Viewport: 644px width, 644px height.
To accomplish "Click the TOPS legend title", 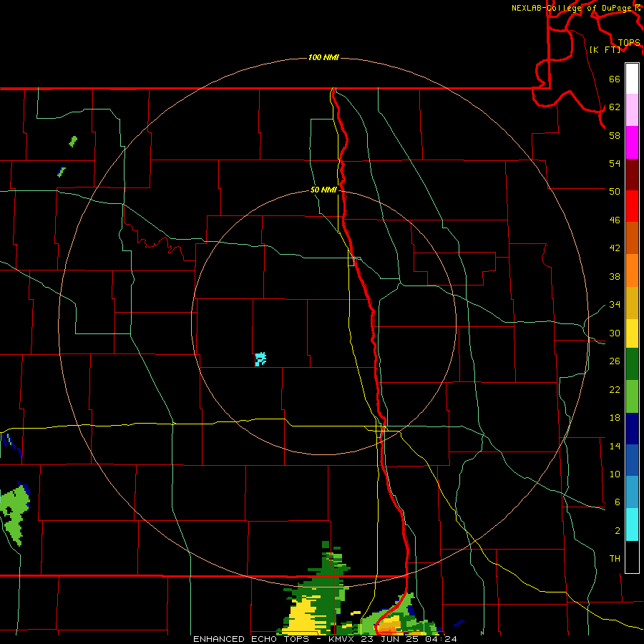I will coord(629,43).
